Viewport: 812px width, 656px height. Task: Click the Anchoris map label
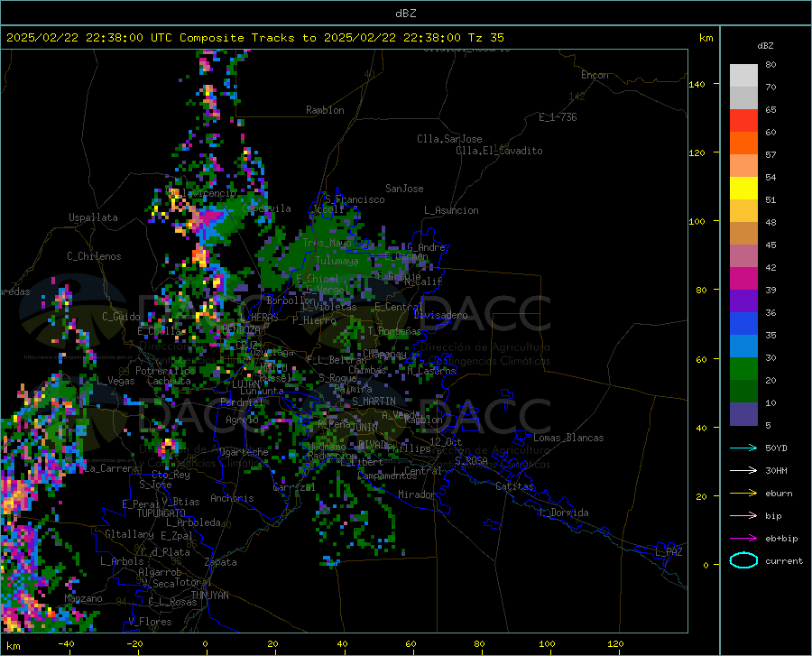232,499
